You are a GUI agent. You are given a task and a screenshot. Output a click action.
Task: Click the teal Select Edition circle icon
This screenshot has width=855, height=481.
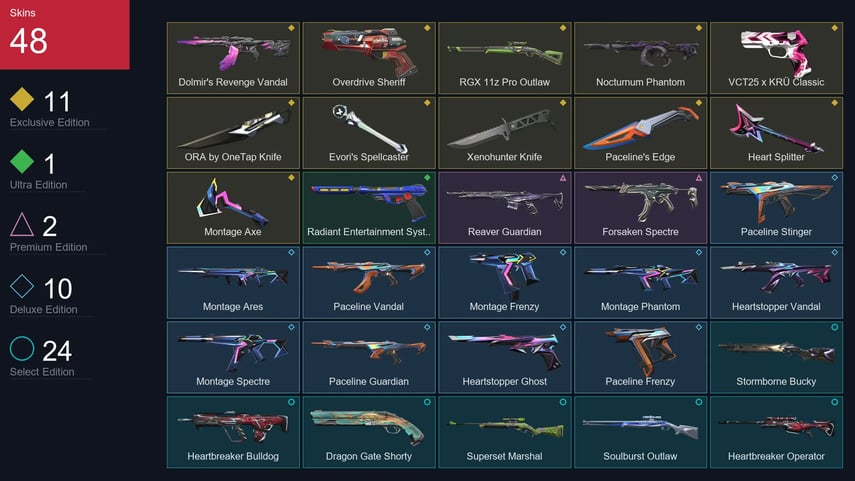click(x=22, y=348)
